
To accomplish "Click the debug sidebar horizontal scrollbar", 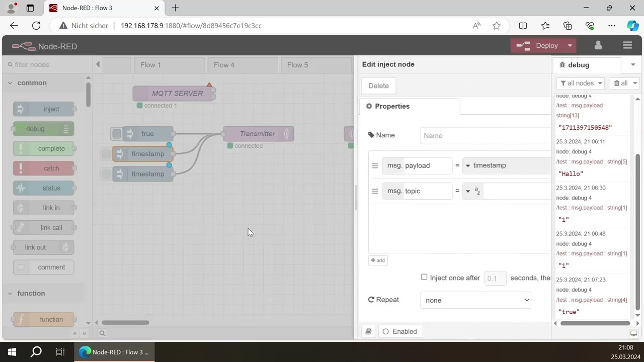I will (596, 323).
